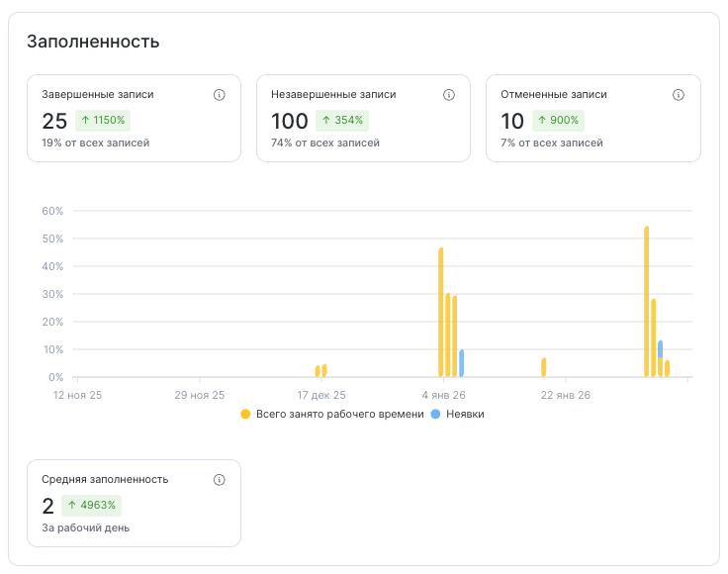
Task: Click the 1150% growth arrow badge
Action: (103, 121)
